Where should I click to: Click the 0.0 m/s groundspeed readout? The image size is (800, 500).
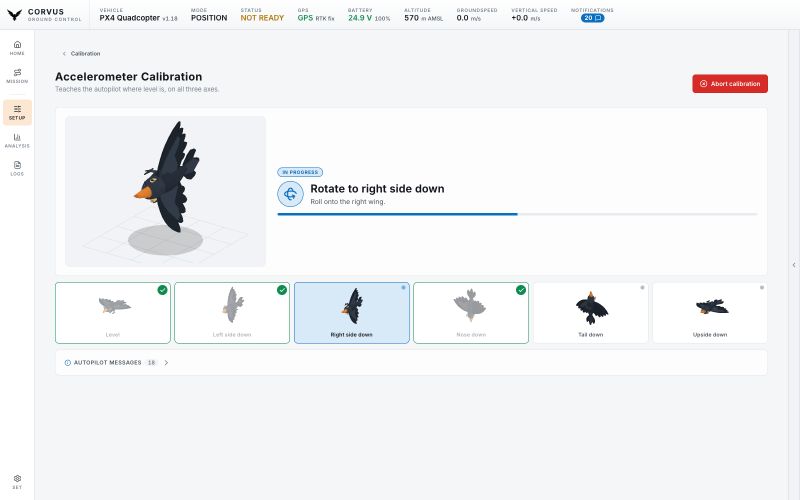[468, 18]
